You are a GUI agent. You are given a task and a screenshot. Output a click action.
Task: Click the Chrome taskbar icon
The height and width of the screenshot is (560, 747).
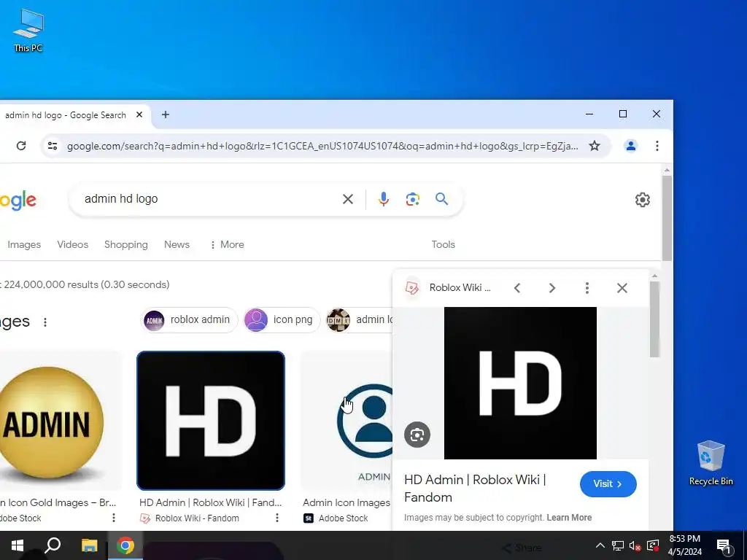click(125, 545)
